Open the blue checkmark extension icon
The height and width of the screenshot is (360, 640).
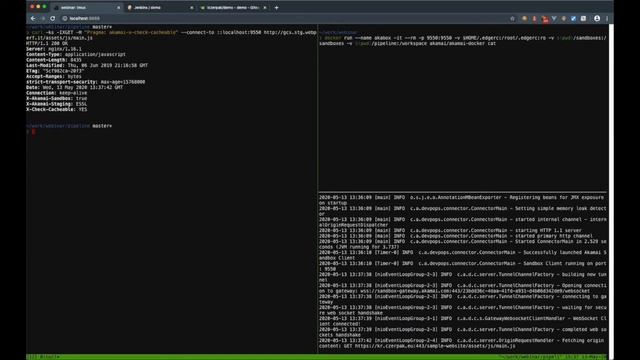[573, 18]
